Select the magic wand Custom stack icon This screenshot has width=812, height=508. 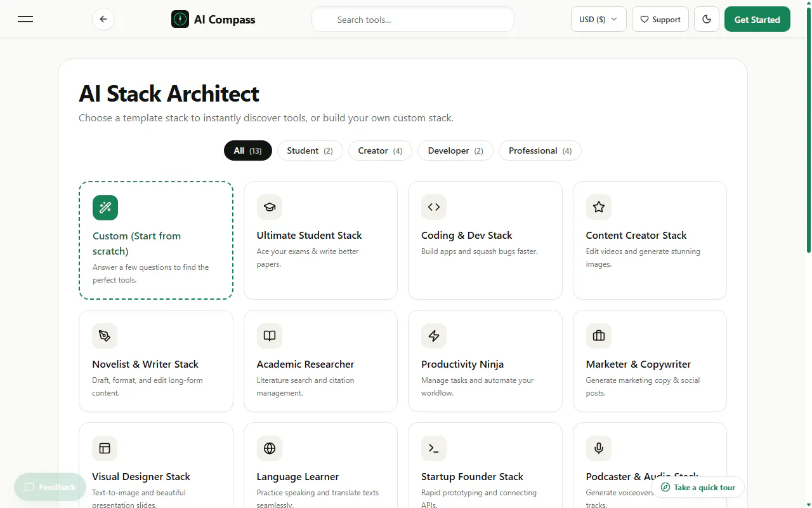coord(105,208)
